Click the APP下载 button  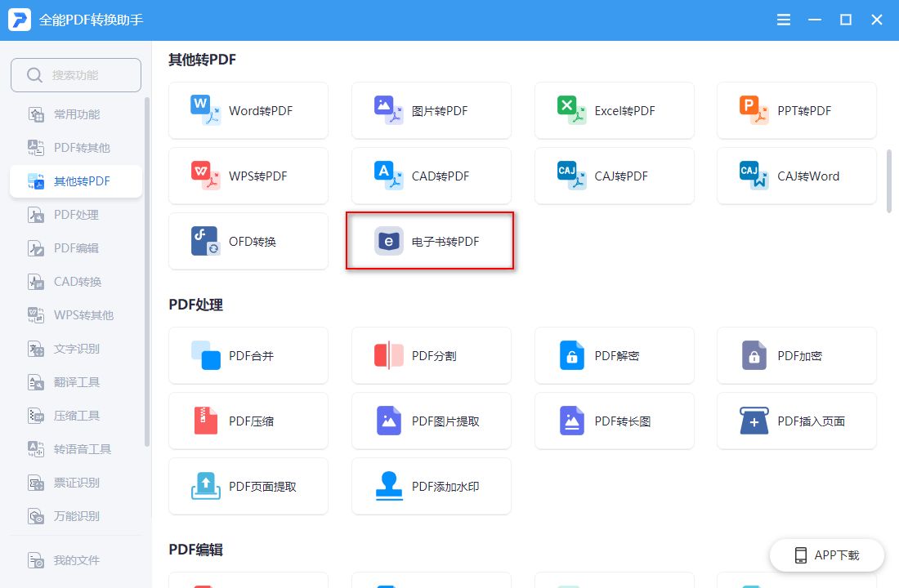[x=827, y=555]
